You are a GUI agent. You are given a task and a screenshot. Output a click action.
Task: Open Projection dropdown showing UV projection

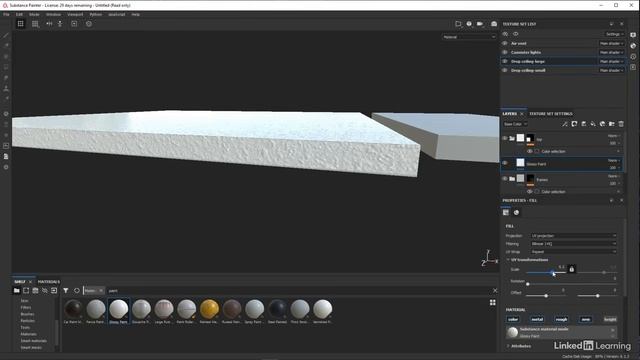(x=573, y=236)
